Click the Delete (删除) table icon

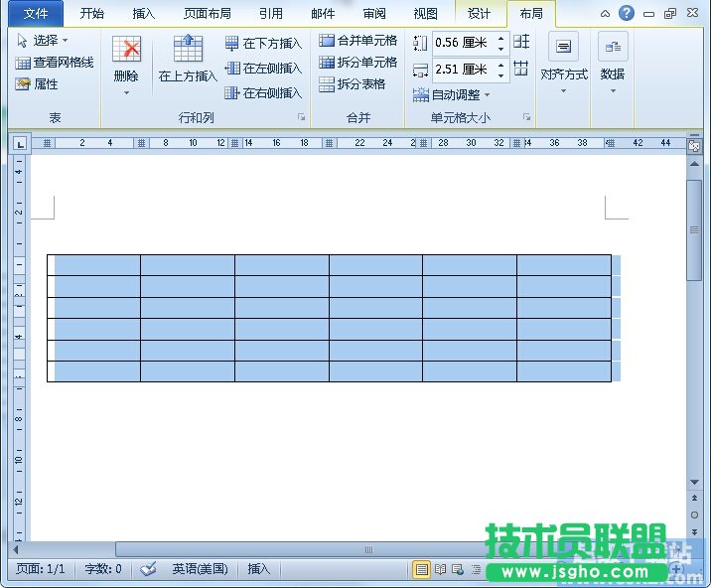(126, 52)
